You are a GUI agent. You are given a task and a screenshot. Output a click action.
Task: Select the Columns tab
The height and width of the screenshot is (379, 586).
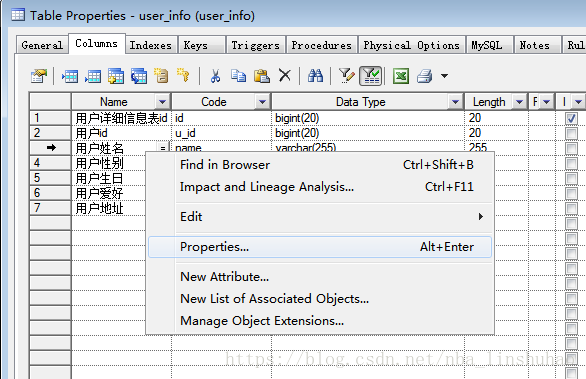[x=96, y=43]
